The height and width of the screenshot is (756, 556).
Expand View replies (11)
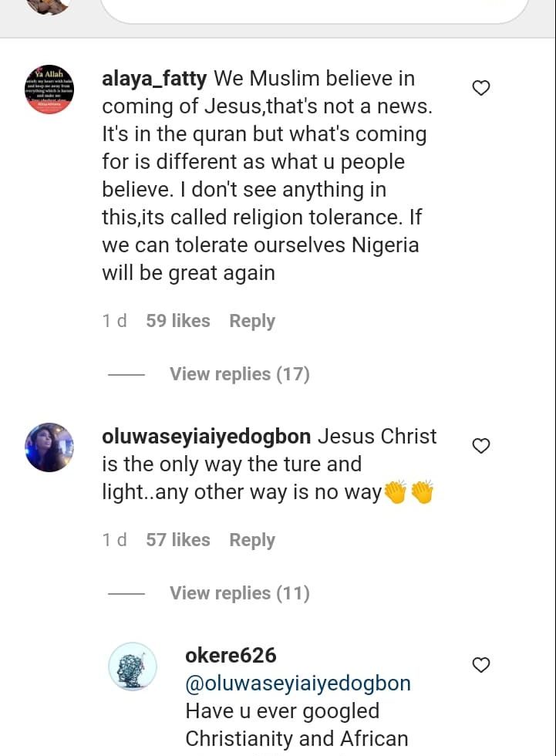[240, 593]
